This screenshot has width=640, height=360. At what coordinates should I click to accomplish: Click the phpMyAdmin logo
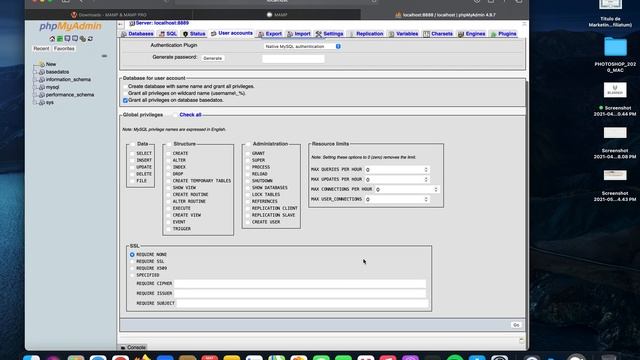[70, 27]
